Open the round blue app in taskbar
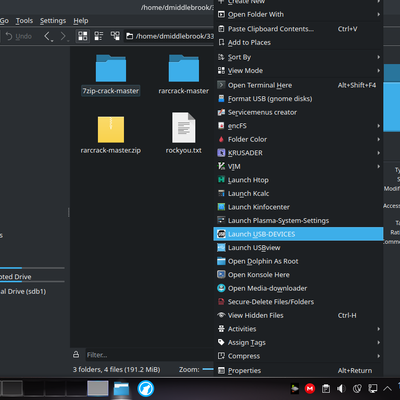The image size is (400, 400). click(x=146, y=389)
